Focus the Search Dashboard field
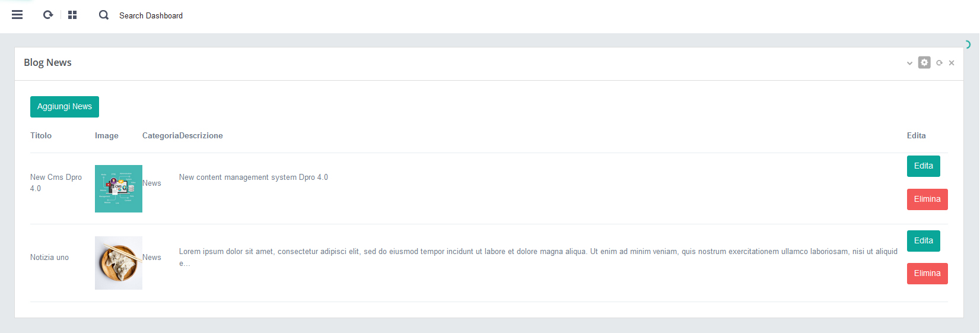 (151, 15)
